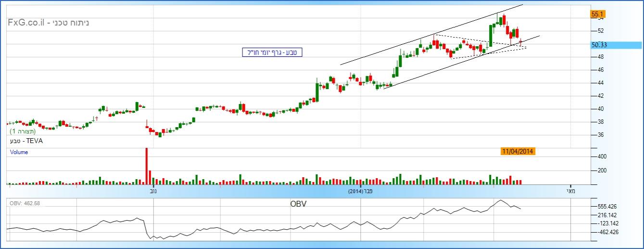
Task: Select the OBV panel title
Action: 298,204
